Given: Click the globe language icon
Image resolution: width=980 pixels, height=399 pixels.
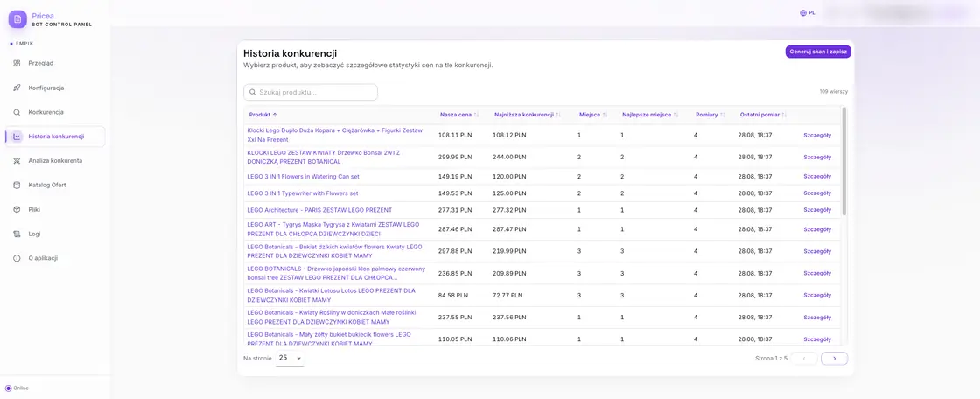Looking at the screenshot, I should [x=803, y=12].
